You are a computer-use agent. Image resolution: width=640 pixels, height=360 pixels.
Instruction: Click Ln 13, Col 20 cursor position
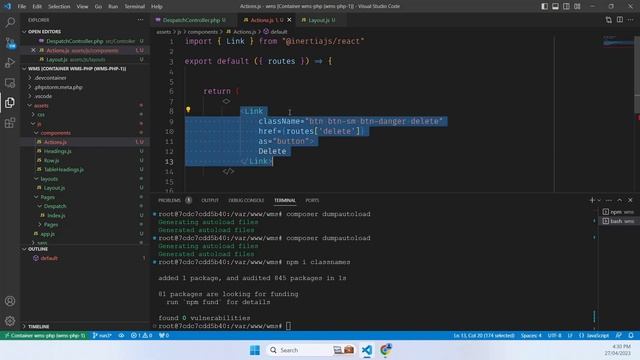[484, 336]
